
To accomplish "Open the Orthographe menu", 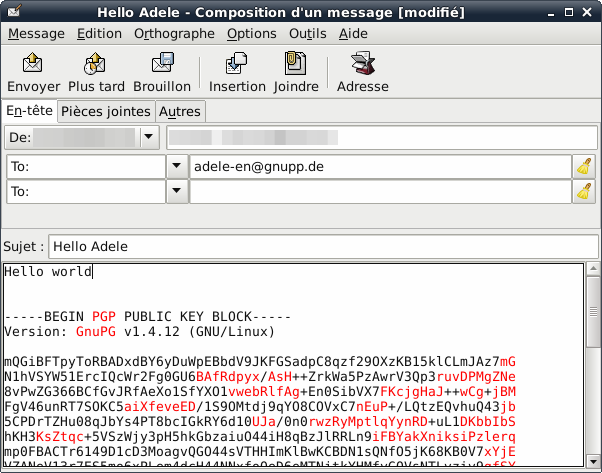I will click(174, 33).
